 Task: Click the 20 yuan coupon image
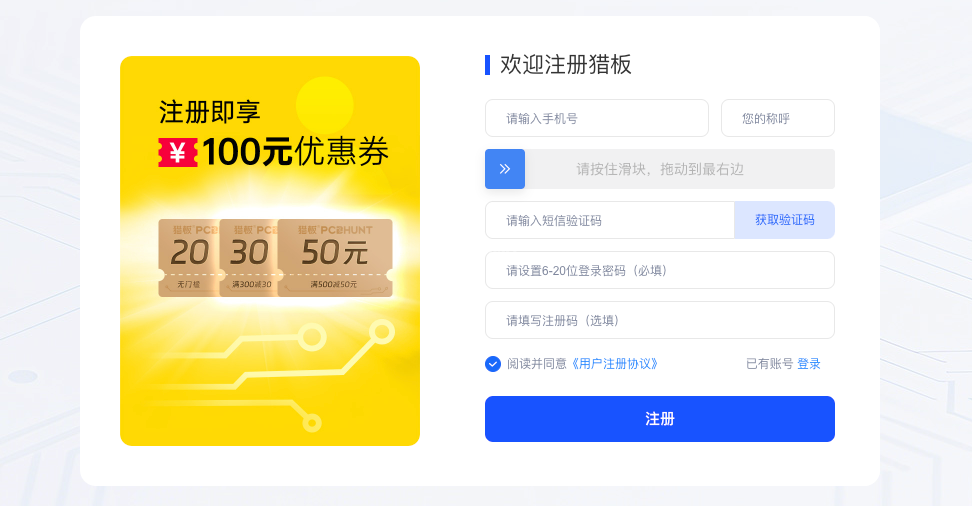pyautogui.click(x=188, y=257)
